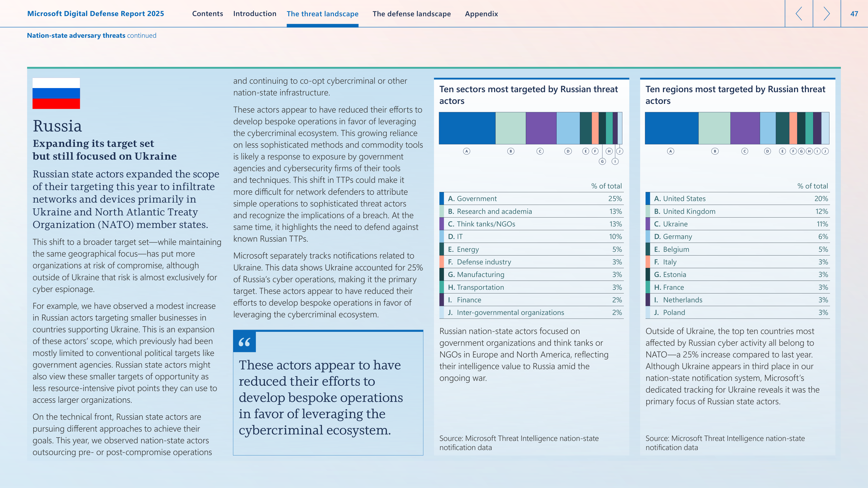Click marker D under sectors chart
The image size is (868, 488).
point(568,151)
